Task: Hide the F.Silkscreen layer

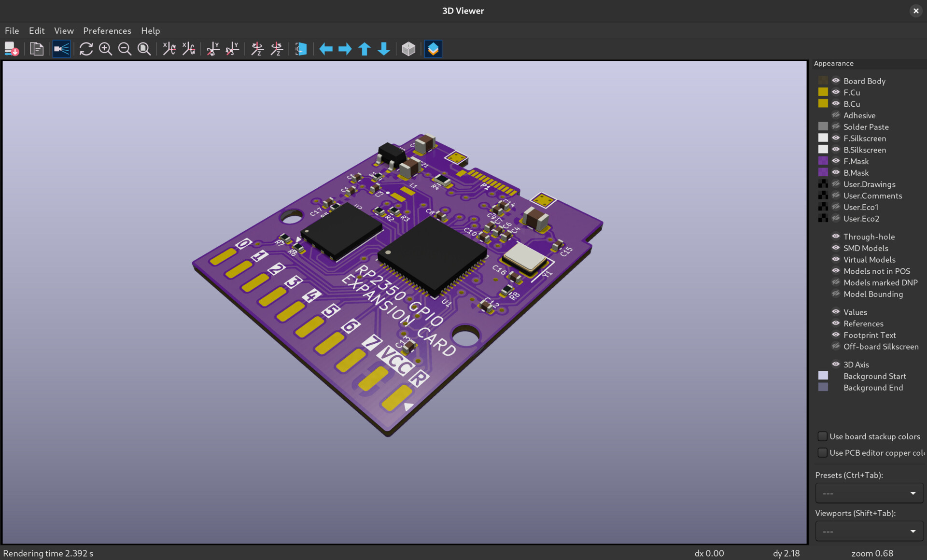Action: click(x=836, y=138)
